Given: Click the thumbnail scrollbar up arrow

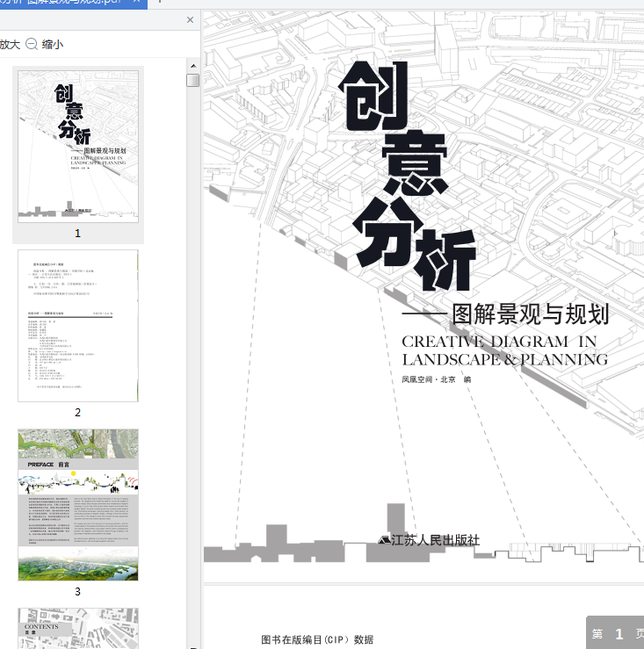Looking at the screenshot, I should 193,66.
